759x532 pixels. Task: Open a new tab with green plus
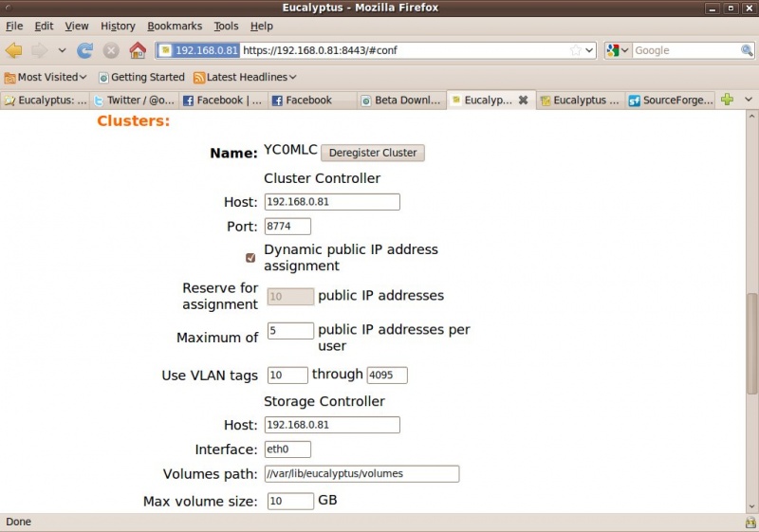(727, 100)
